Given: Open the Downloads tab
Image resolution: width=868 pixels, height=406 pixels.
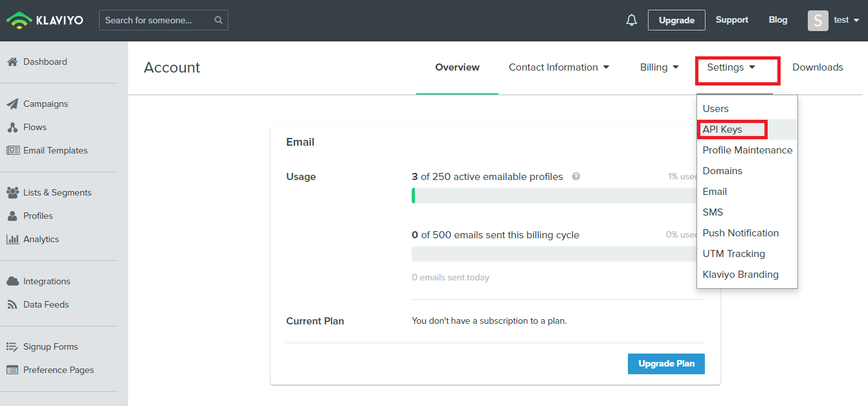Looking at the screenshot, I should coord(818,67).
